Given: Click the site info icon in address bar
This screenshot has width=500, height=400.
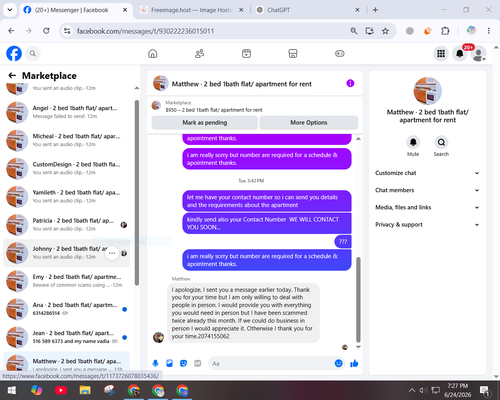Looking at the screenshot, I should [67, 31].
